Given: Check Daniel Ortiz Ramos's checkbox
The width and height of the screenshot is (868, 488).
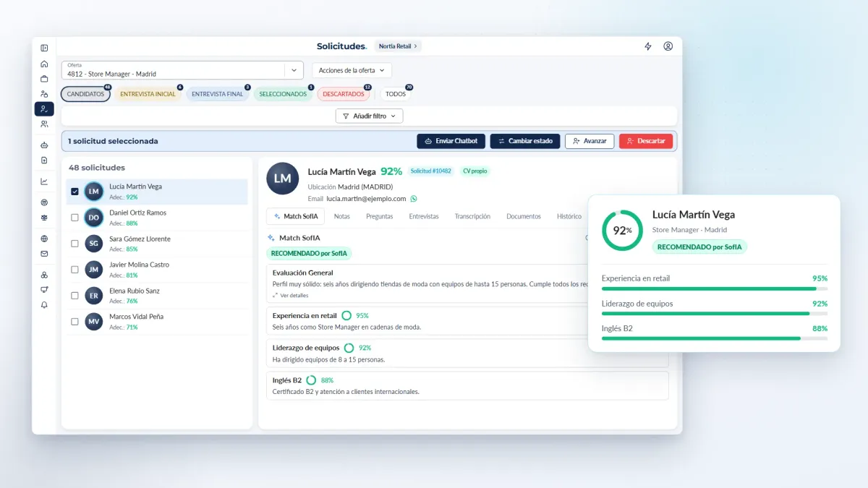Looking at the screenshot, I should click(x=75, y=218).
